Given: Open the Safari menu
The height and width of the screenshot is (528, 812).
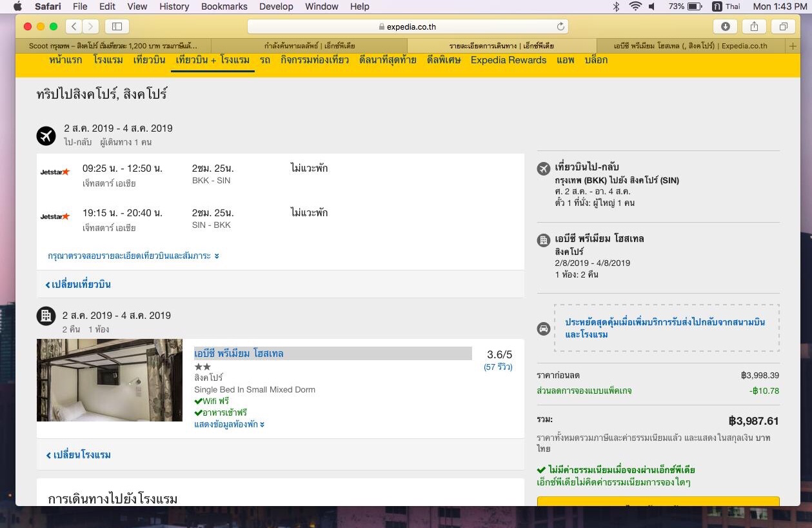Looking at the screenshot, I should tap(48, 6).
